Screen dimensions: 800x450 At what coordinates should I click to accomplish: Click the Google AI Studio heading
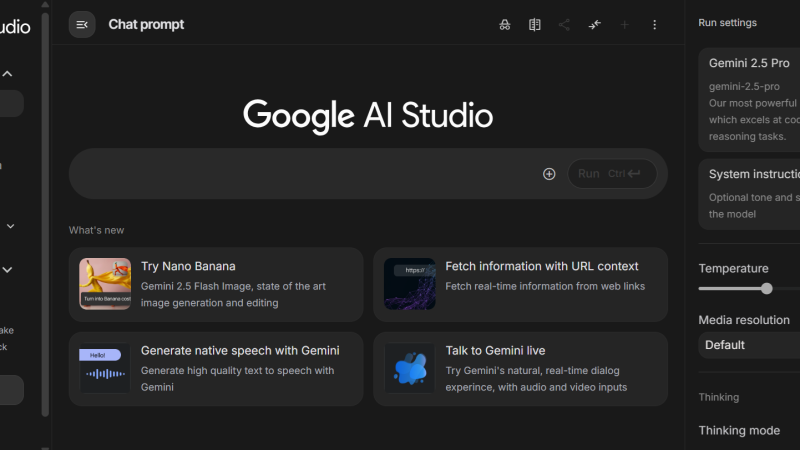368,116
